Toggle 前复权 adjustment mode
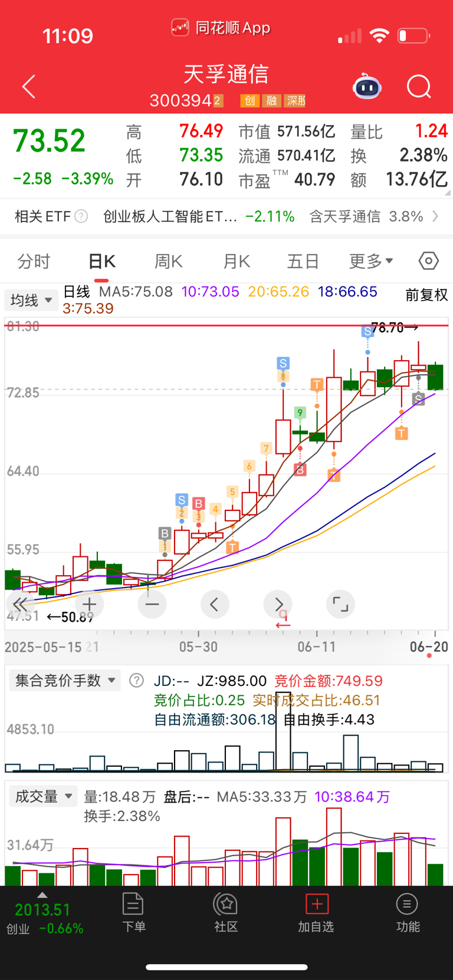This screenshot has height=980, width=453. [426, 295]
